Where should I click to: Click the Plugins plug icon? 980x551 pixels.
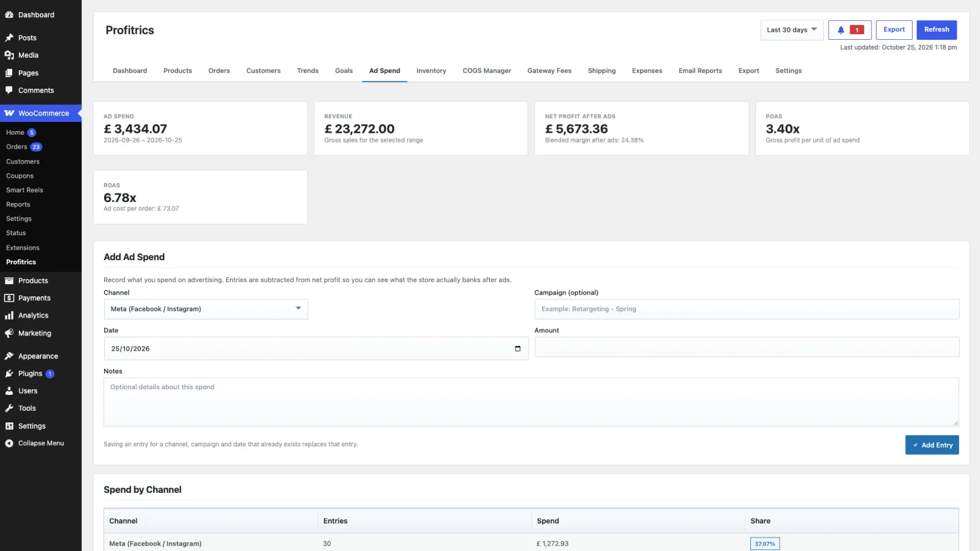(x=9, y=373)
